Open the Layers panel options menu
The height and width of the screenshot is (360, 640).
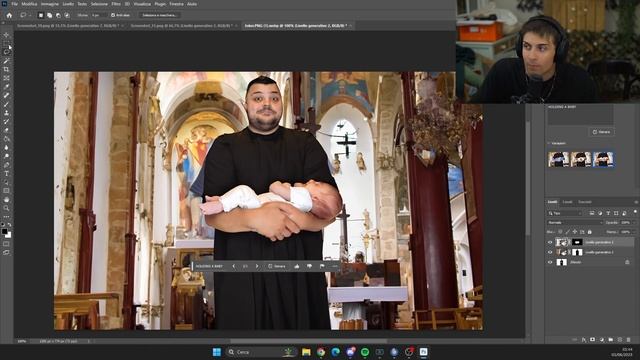pyautogui.click(x=636, y=202)
